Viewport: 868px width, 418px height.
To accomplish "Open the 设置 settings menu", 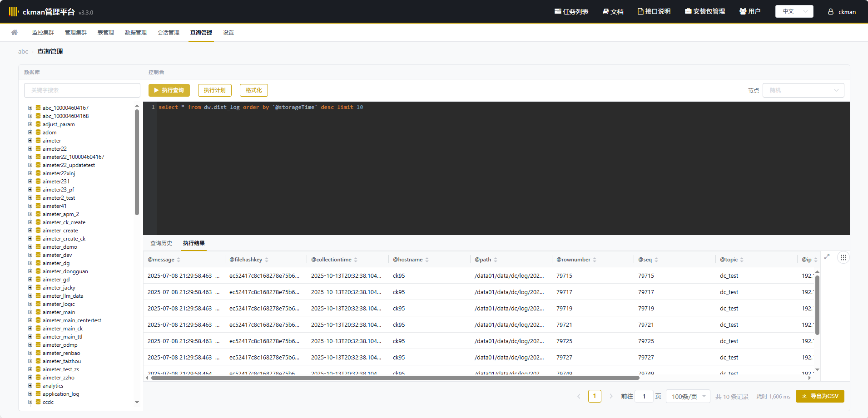I will [228, 33].
